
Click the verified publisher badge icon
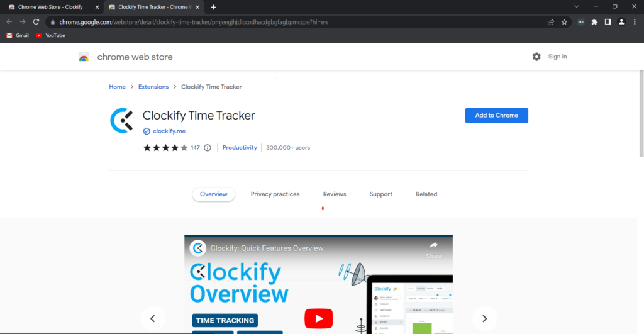pyautogui.click(x=147, y=131)
